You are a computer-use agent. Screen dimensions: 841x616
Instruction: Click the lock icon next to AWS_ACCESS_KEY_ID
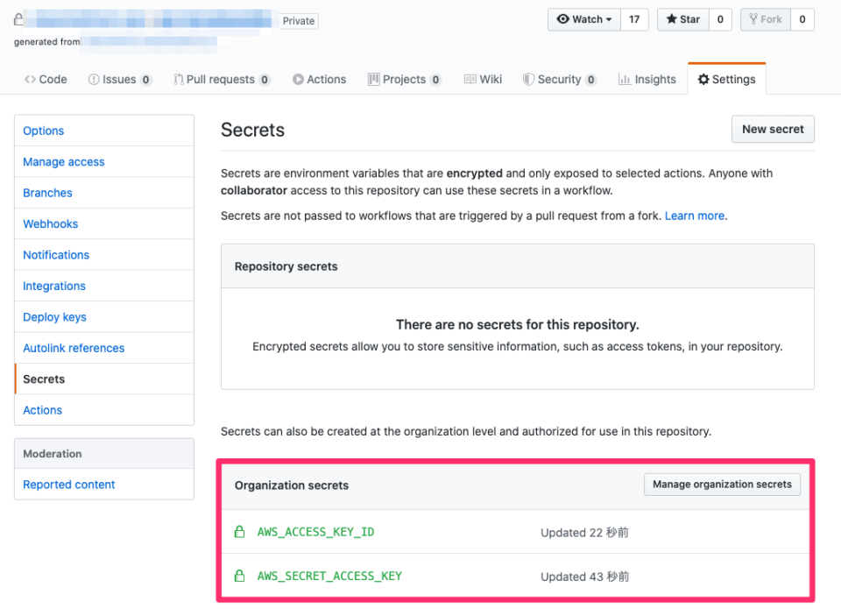tap(240, 532)
